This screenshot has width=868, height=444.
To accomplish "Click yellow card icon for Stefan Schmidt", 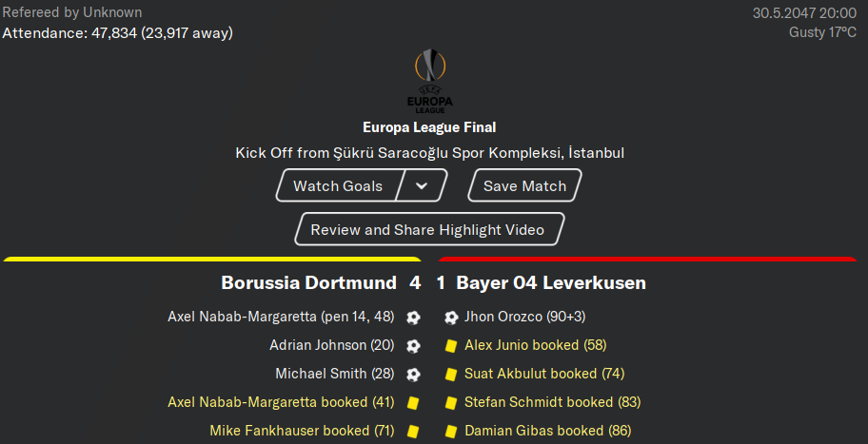I will [451, 403].
